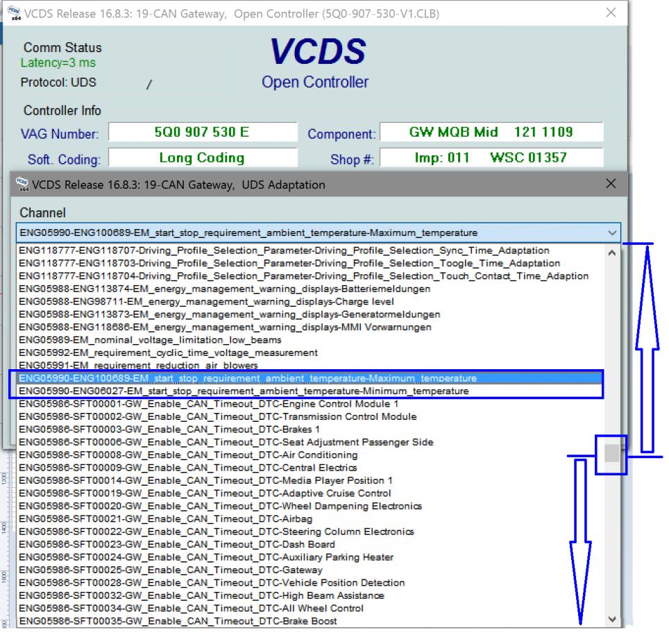Click the VCDS icon in UDS Adaptation title bar

coord(22,184)
